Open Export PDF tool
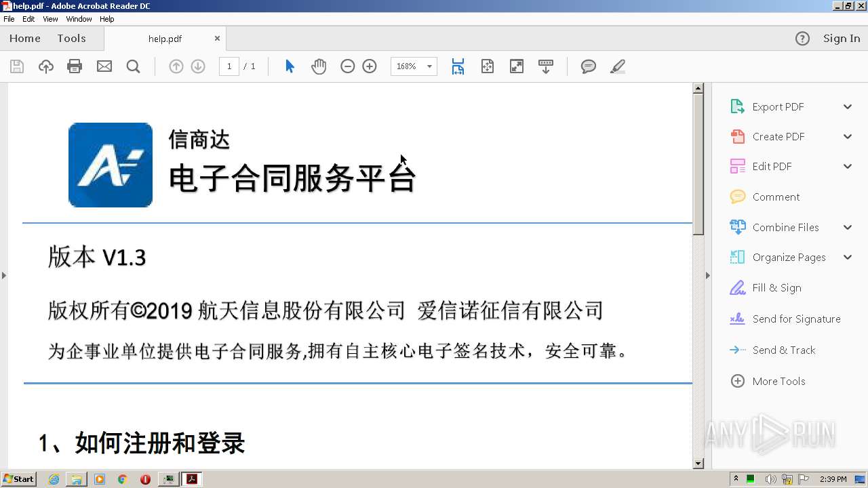Viewport: 868px width, 488px height. tap(778, 106)
